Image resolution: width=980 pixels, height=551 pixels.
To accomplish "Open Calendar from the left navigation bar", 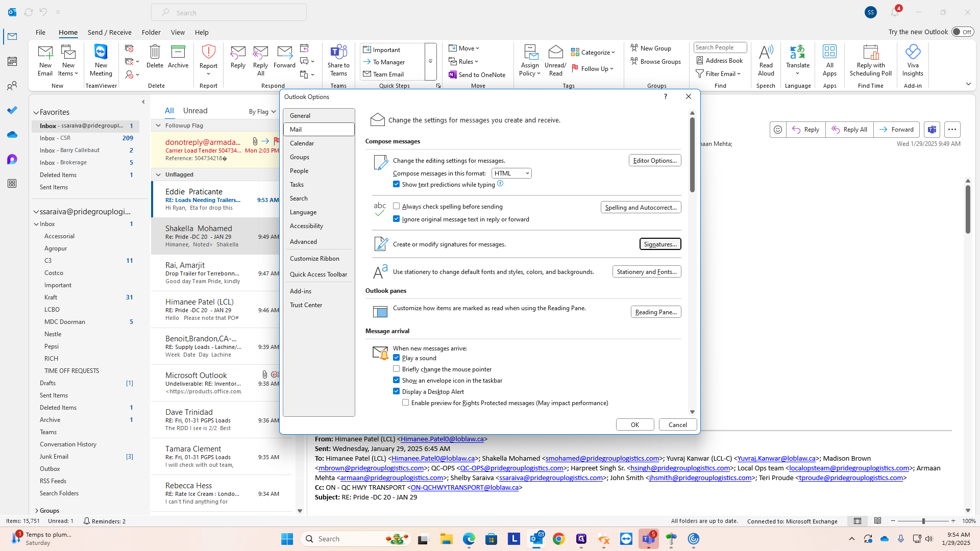I will click(12, 61).
